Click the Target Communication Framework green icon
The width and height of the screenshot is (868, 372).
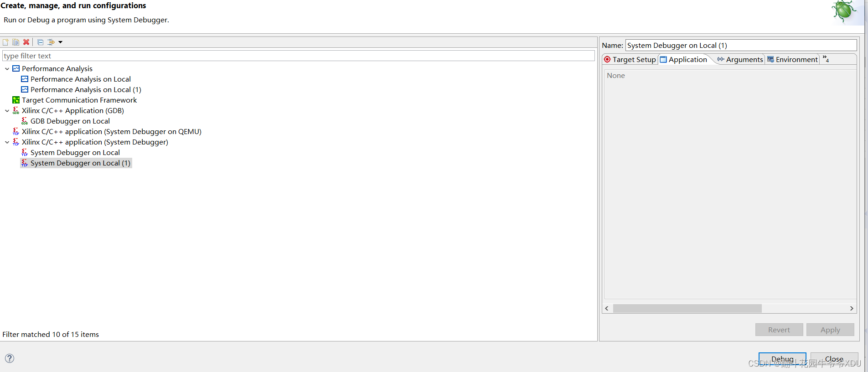[x=16, y=100]
